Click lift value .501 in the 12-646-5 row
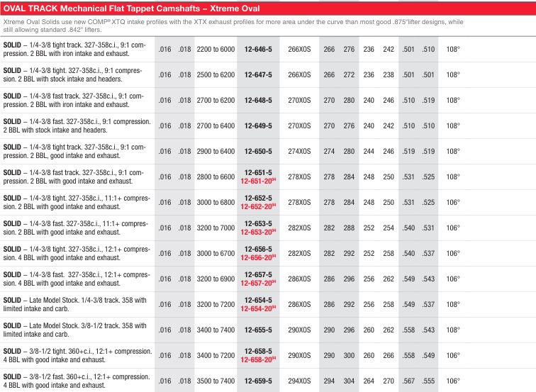The image size is (536, 392). click(x=408, y=49)
